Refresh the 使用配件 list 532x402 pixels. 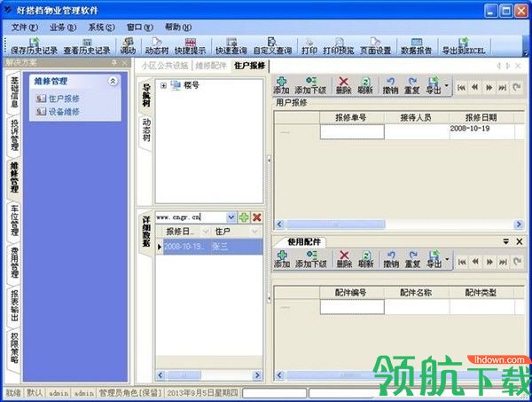[x=365, y=259]
